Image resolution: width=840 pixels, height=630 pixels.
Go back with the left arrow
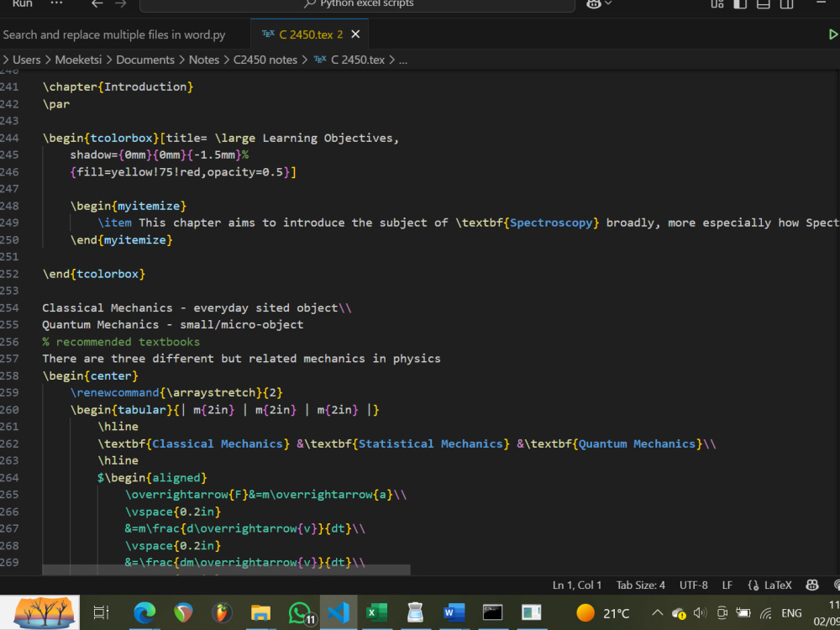97,3
